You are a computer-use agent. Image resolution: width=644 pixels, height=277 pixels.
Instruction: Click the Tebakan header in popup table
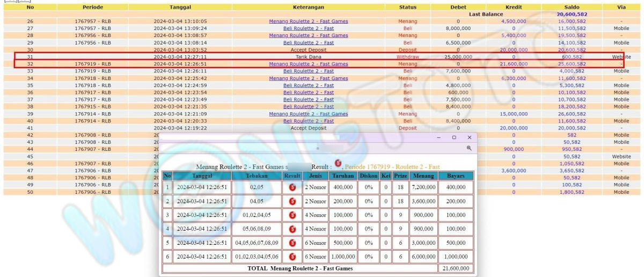[257, 176]
